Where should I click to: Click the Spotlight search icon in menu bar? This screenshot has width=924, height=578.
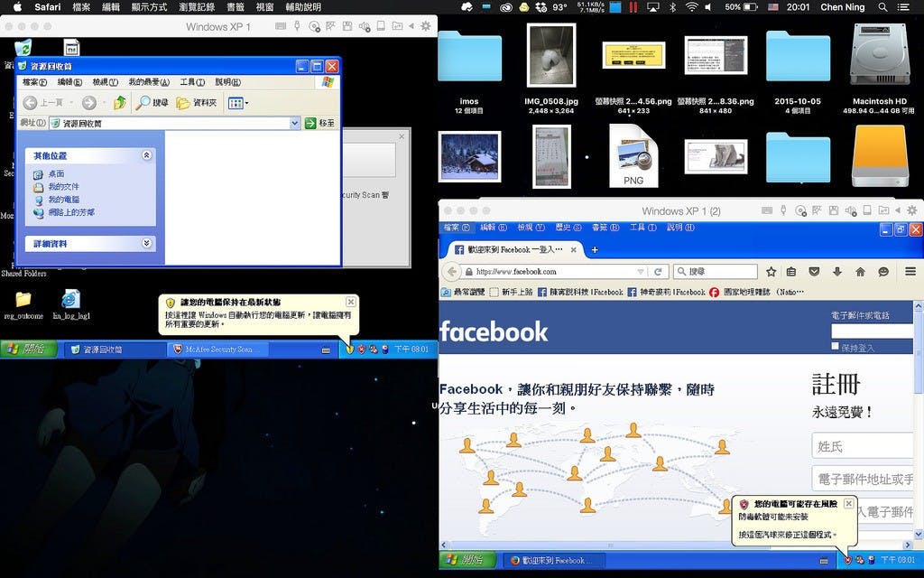882,7
